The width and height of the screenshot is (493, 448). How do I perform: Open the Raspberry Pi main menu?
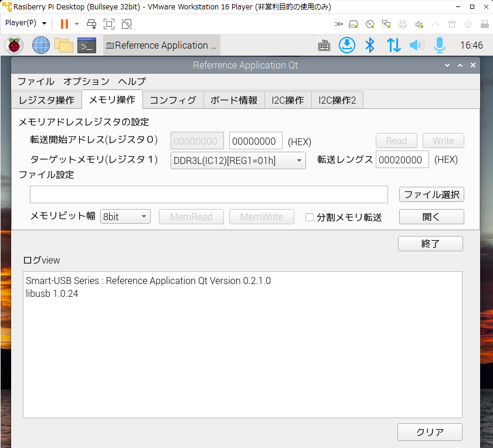[14, 45]
